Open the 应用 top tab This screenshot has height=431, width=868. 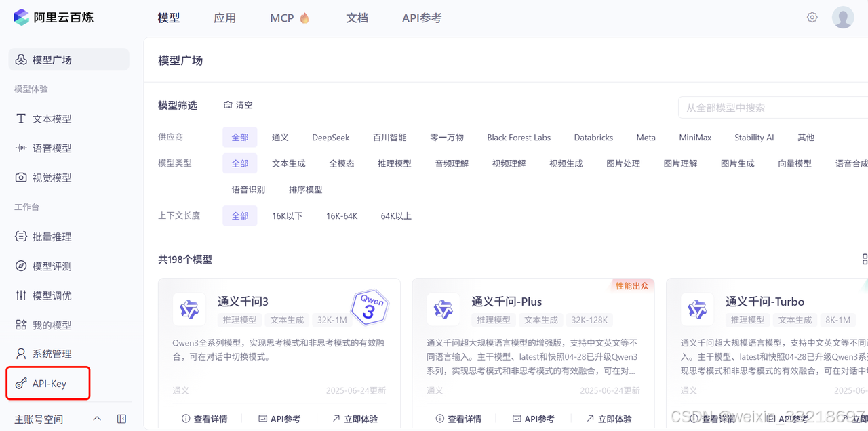point(225,18)
